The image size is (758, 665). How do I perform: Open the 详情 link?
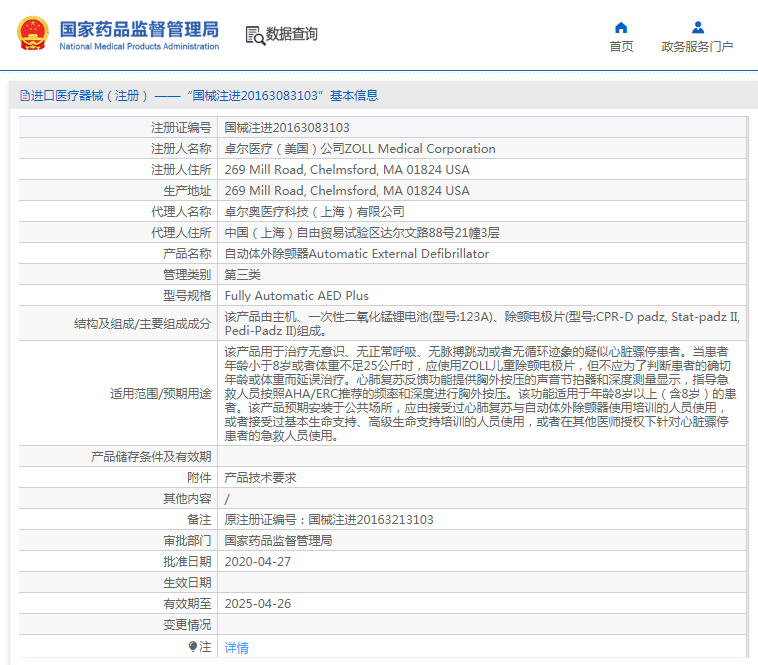pyautogui.click(x=236, y=647)
